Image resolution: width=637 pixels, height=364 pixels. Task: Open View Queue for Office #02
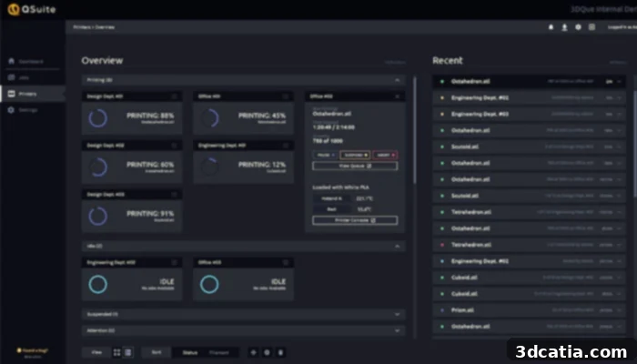click(x=355, y=166)
